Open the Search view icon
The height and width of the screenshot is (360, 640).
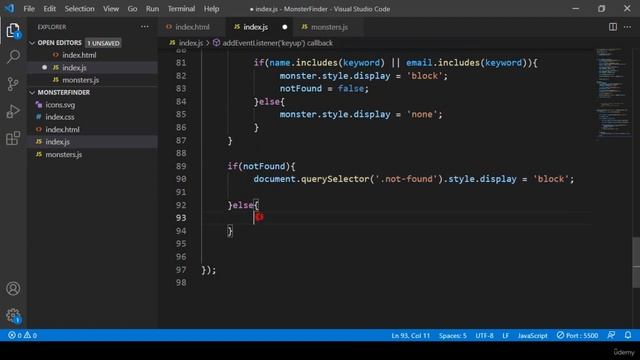tap(13, 57)
